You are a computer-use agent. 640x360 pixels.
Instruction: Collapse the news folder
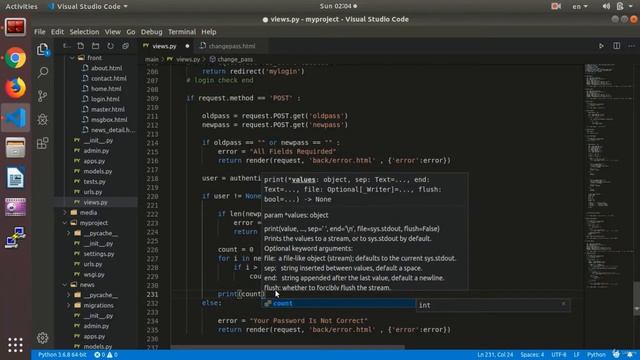pyautogui.click(x=65, y=285)
